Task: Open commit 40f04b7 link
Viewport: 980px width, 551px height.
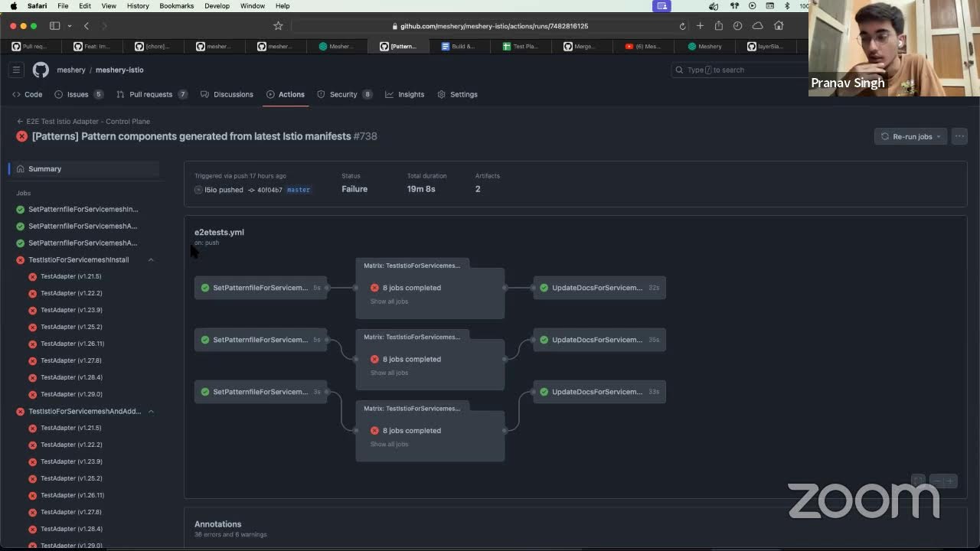Action: coord(269,190)
